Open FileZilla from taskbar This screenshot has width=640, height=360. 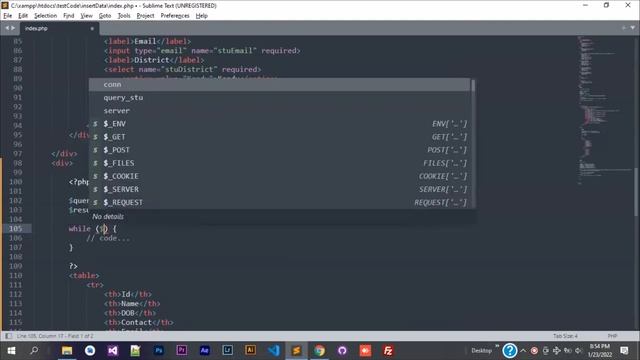(388, 351)
